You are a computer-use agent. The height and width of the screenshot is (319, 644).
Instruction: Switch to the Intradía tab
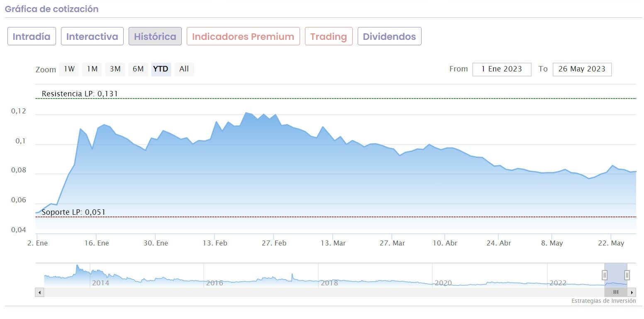click(x=32, y=37)
